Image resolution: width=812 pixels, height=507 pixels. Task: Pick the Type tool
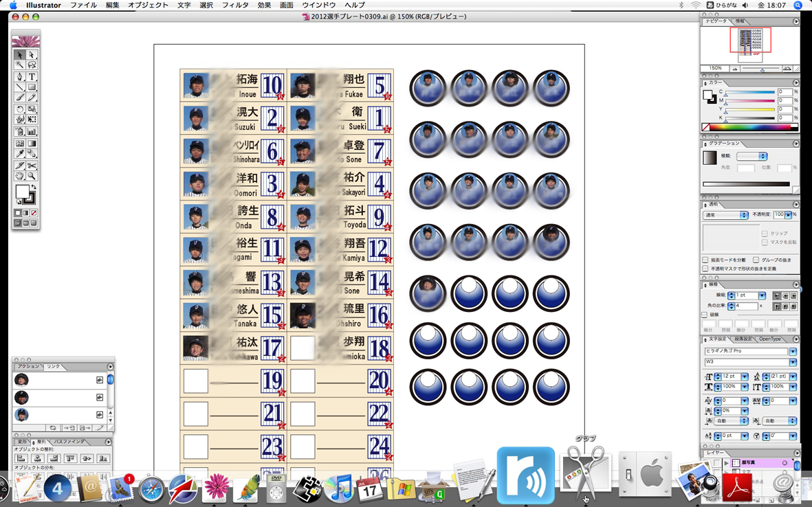click(32, 76)
